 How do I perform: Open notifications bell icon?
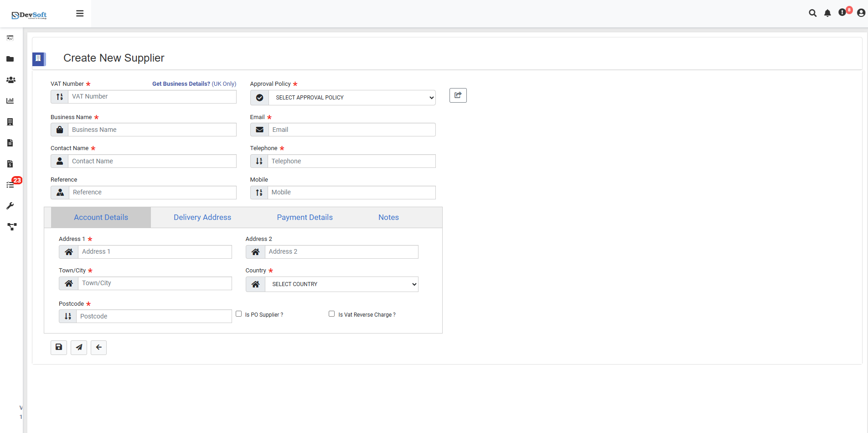[827, 13]
